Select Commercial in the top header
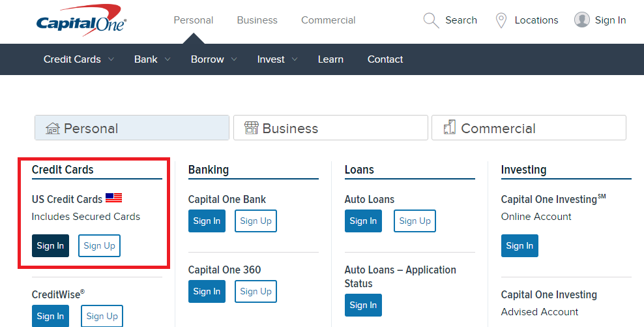Screen dimensions: 644x327 coord(328,20)
